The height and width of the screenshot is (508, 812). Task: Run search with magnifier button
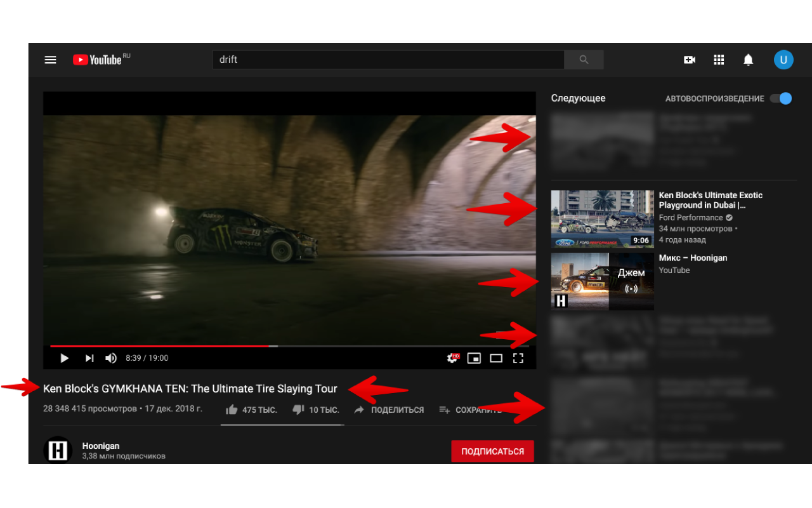point(584,60)
